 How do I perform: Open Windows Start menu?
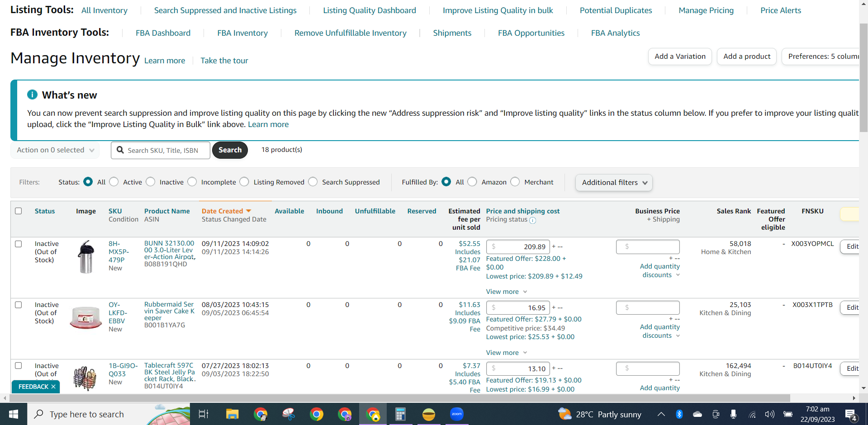tap(14, 414)
